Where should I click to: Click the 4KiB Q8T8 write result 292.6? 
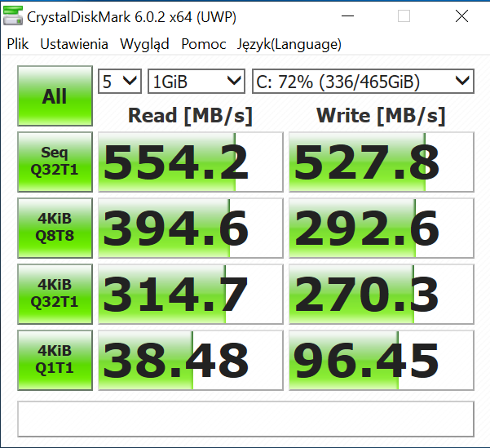coord(382,228)
